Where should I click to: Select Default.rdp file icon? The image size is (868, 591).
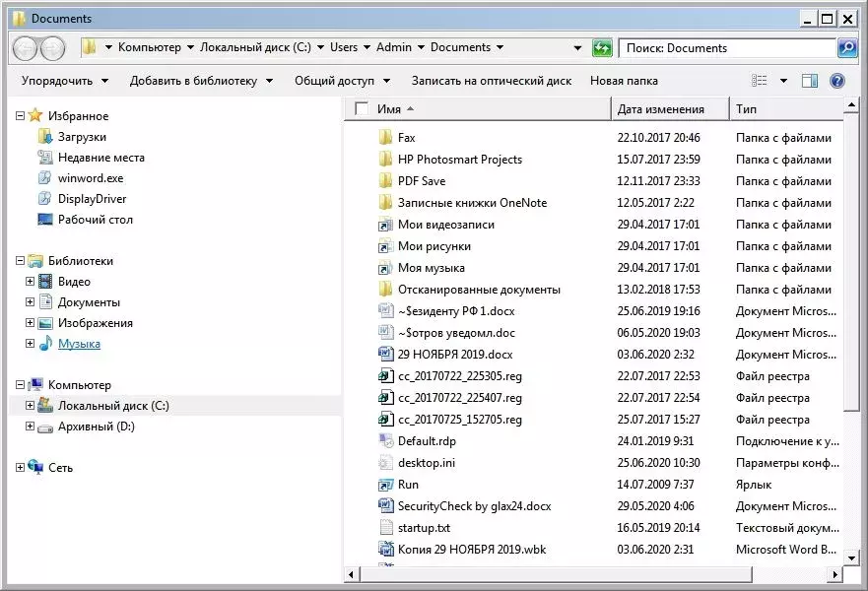tap(385, 440)
